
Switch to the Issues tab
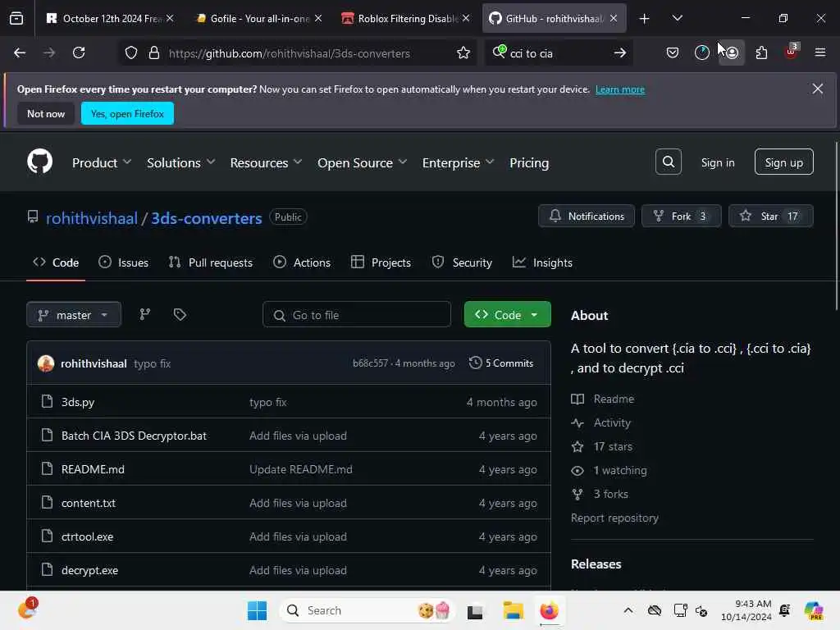[124, 262]
